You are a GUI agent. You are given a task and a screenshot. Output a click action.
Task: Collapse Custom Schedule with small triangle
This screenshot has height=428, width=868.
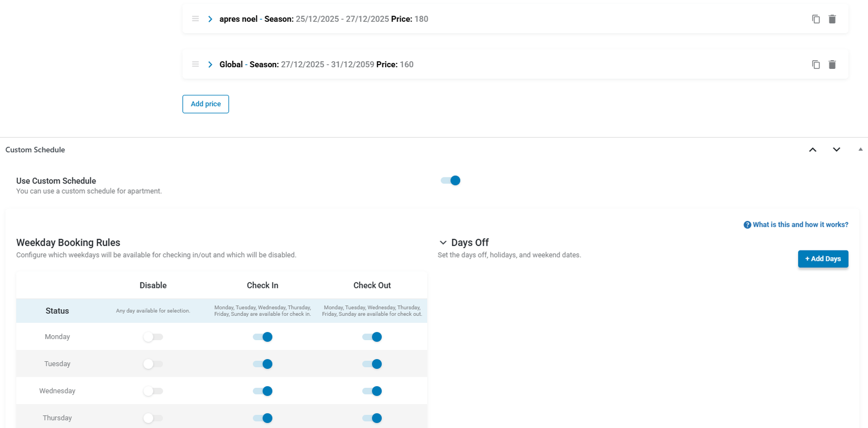[860, 149]
